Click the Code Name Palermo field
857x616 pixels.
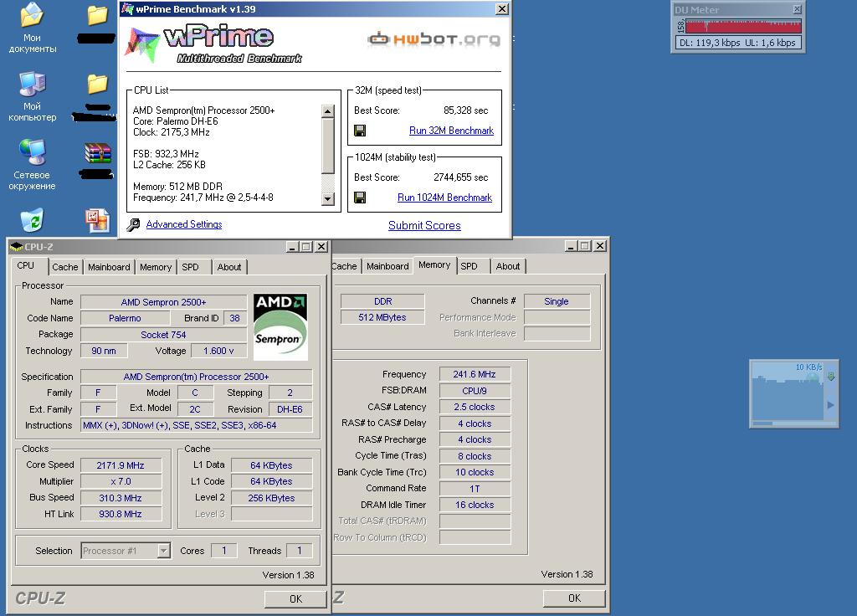tap(125, 318)
